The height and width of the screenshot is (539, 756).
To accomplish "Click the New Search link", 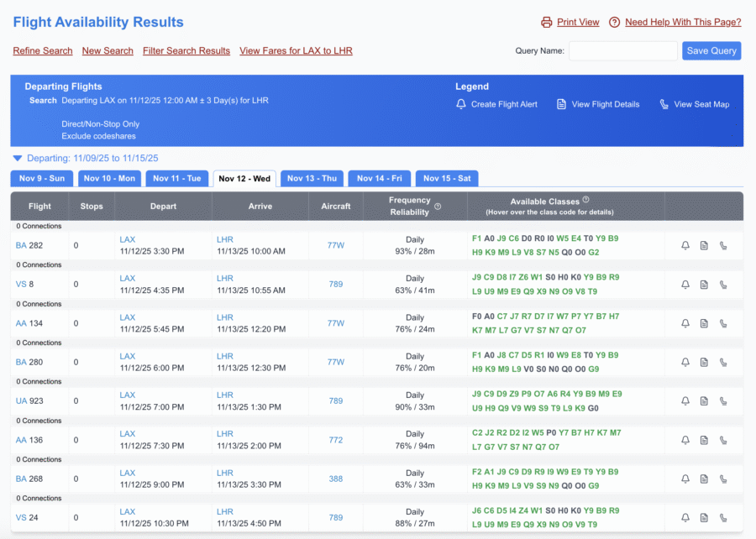I will 108,50.
